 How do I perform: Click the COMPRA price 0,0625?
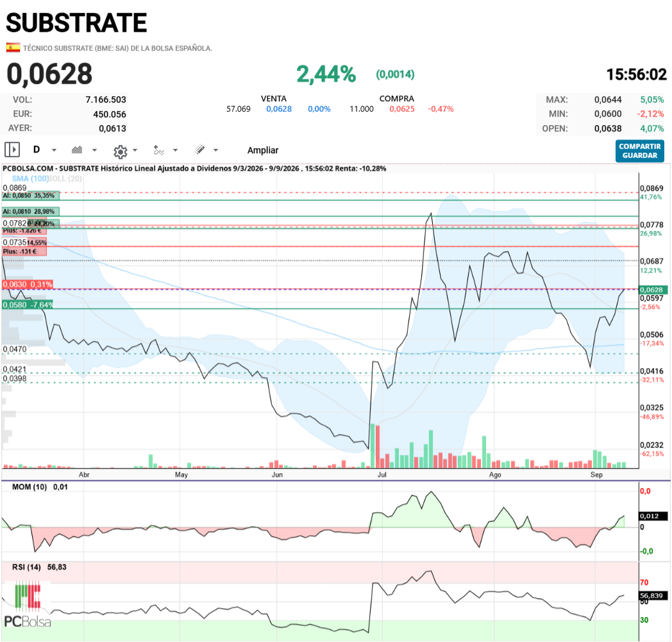pyautogui.click(x=402, y=109)
